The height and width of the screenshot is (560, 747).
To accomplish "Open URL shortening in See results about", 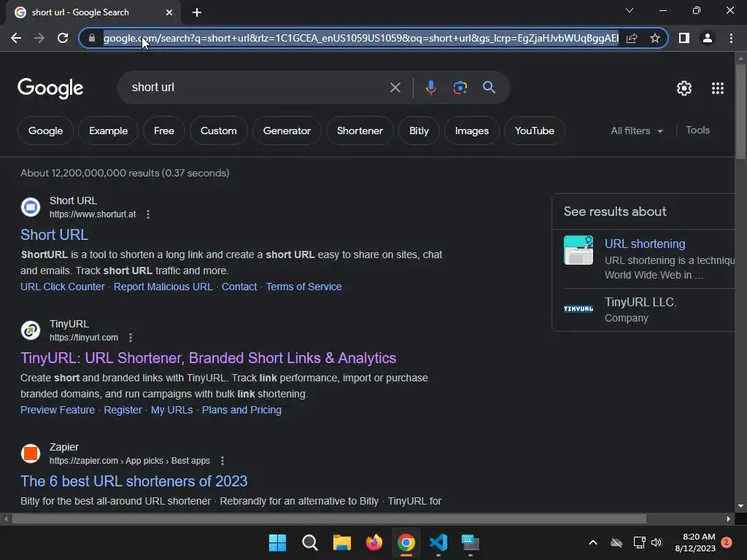I will [645, 244].
